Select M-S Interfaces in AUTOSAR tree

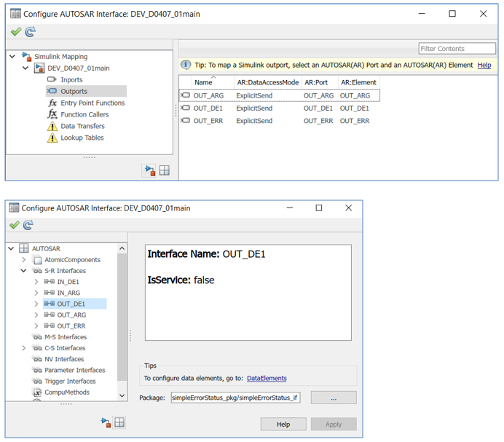coord(66,337)
